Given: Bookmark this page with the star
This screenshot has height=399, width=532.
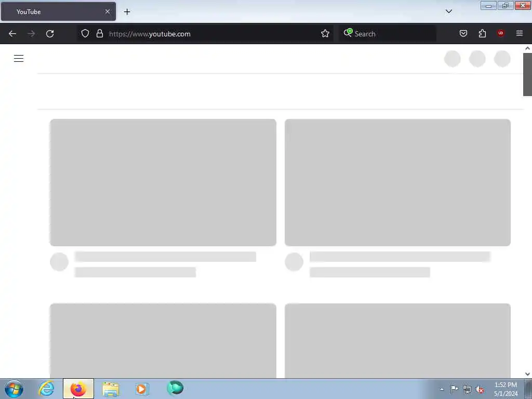Looking at the screenshot, I should 325,33.
